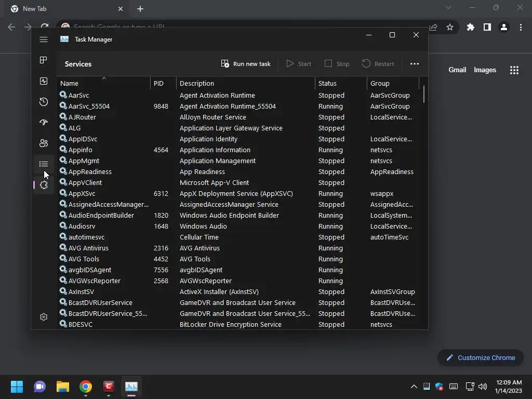Select the AudioEndpointBuilder service name

(101, 215)
